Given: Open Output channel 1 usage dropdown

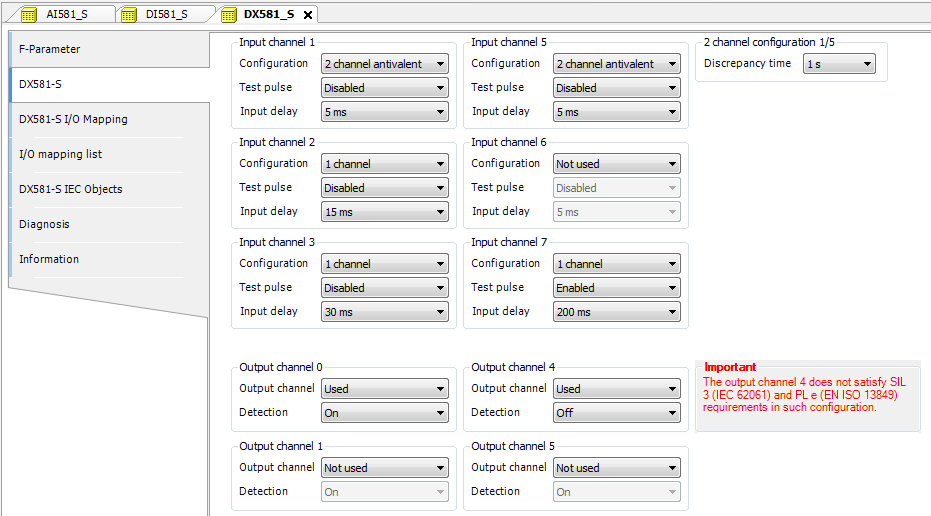Looking at the screenshot, I should [384, 468].
